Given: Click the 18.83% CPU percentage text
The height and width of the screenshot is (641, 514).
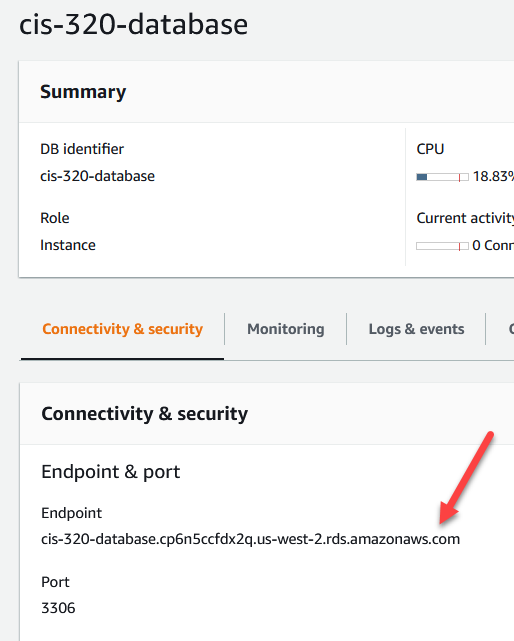Looking at the screenshot, I should [x=493, y=176].
